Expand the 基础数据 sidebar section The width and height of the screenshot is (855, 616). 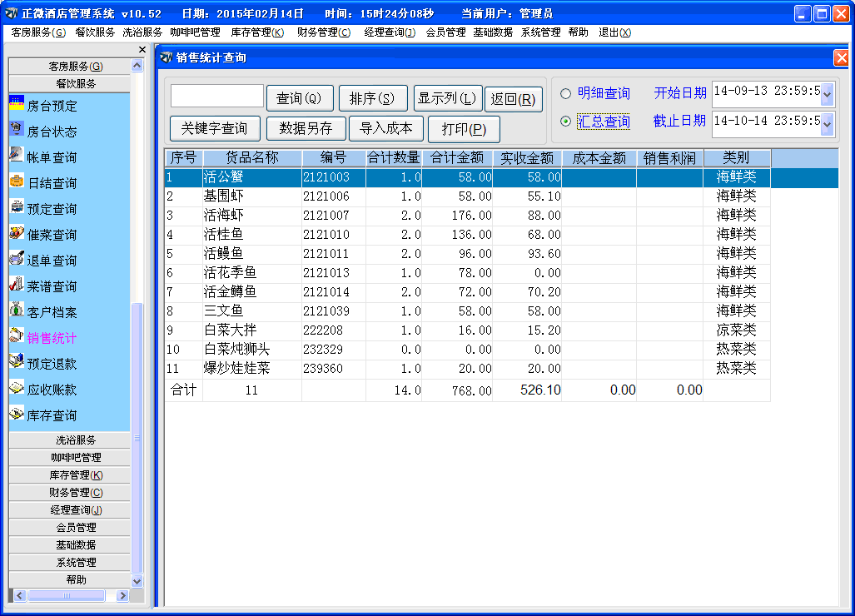(70, 544)
